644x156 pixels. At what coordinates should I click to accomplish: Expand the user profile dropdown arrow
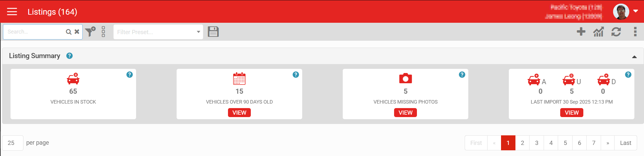(x=636, y=11)
